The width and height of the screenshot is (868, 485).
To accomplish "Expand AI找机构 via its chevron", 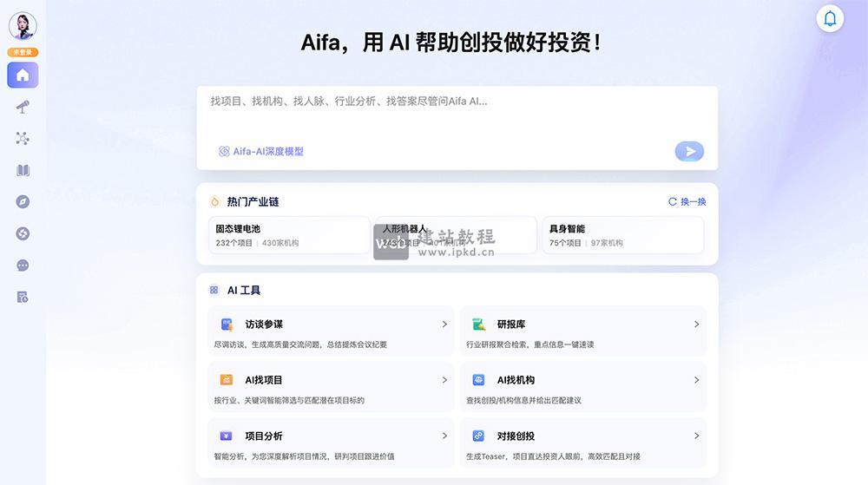I will 696,380.
